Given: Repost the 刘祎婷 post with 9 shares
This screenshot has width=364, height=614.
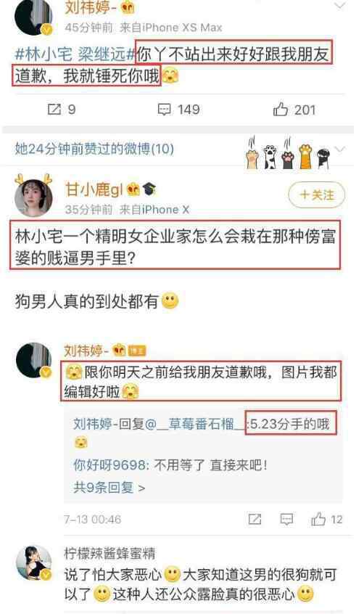Looking at the screenshot, I should (x=62, y=109).
